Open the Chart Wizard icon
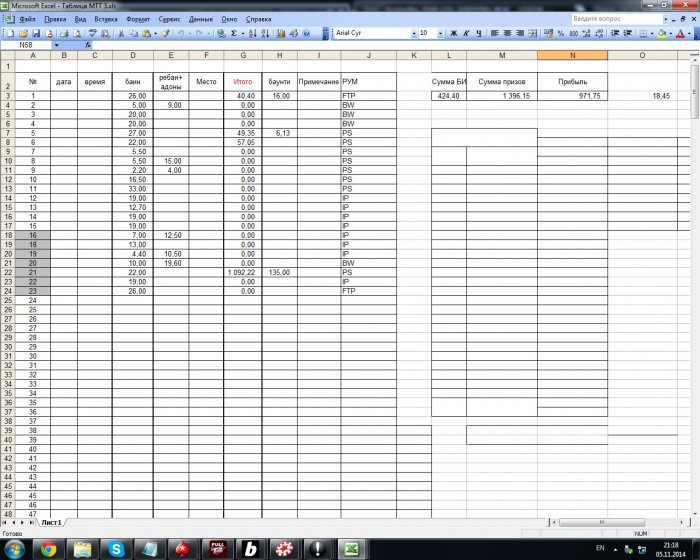This screenshot has height=560, width=700. point(281,33)
